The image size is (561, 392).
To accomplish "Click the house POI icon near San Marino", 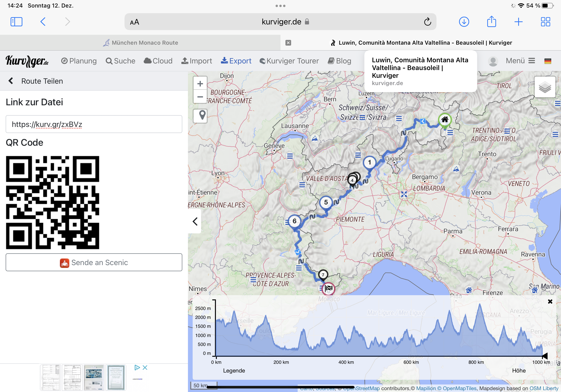I will click(535, 290).
